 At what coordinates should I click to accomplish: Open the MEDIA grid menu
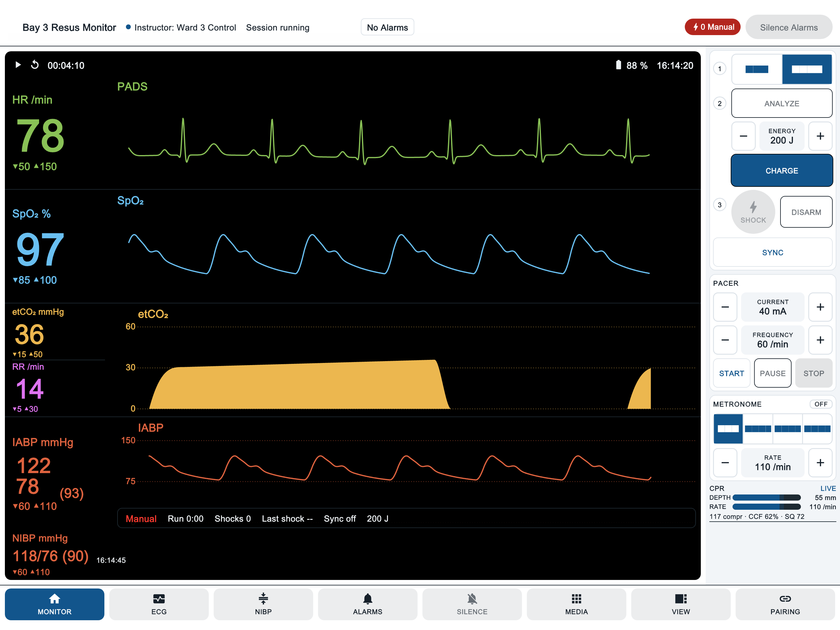[577, 604]
